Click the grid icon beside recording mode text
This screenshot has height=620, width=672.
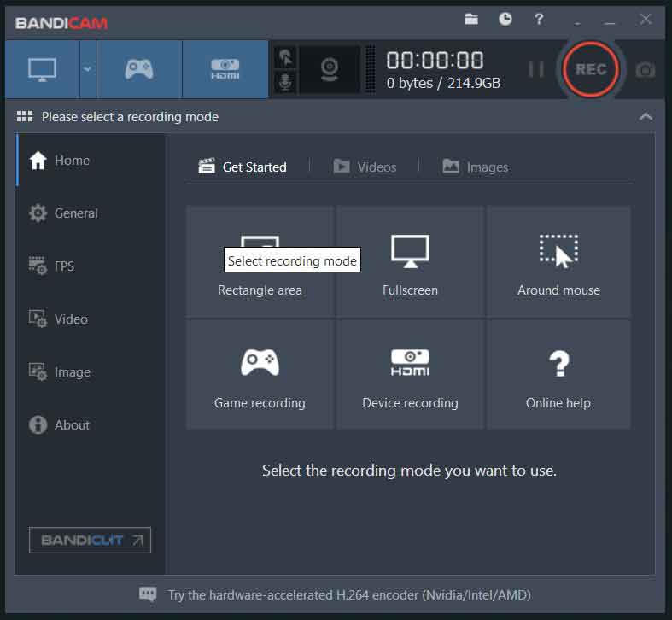coord(25,117)
